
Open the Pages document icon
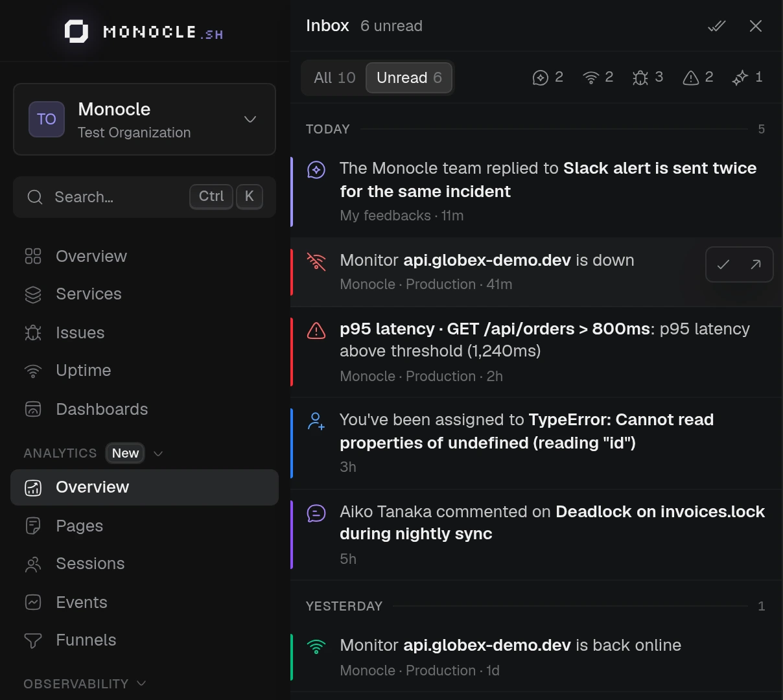33,526
